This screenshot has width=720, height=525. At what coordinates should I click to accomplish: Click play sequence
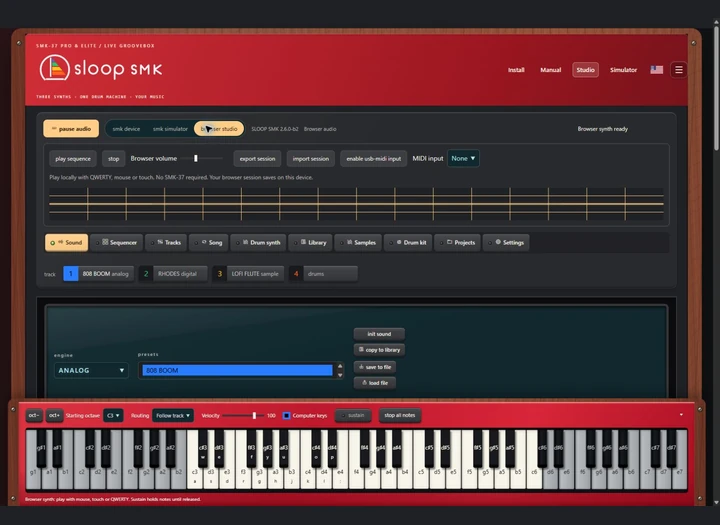(73, 158)
